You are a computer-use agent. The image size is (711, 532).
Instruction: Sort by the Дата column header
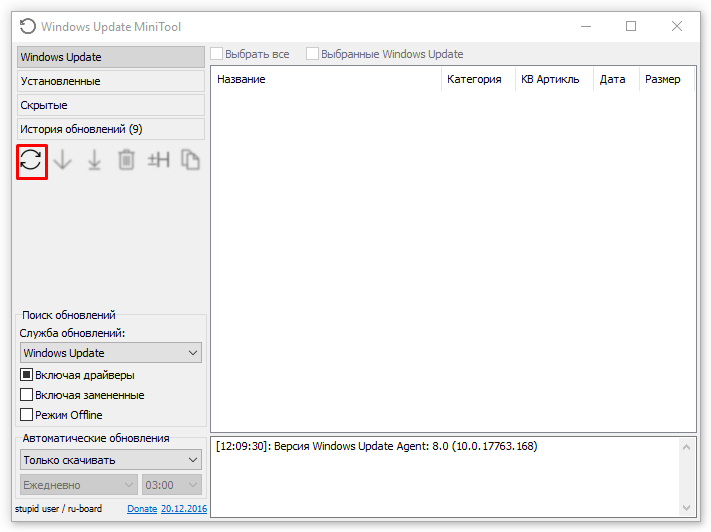coord(616,79)
